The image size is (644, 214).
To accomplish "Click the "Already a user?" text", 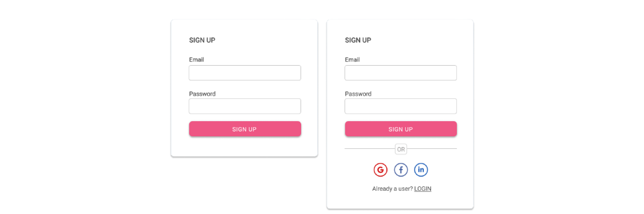I will click(x=392, y=189).
